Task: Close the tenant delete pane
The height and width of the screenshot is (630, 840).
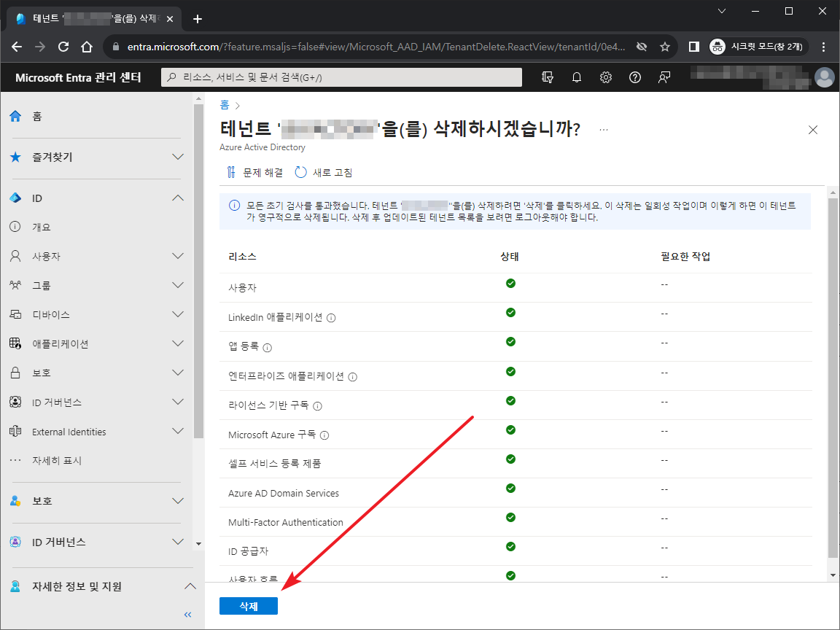Action: coord(813,131)
